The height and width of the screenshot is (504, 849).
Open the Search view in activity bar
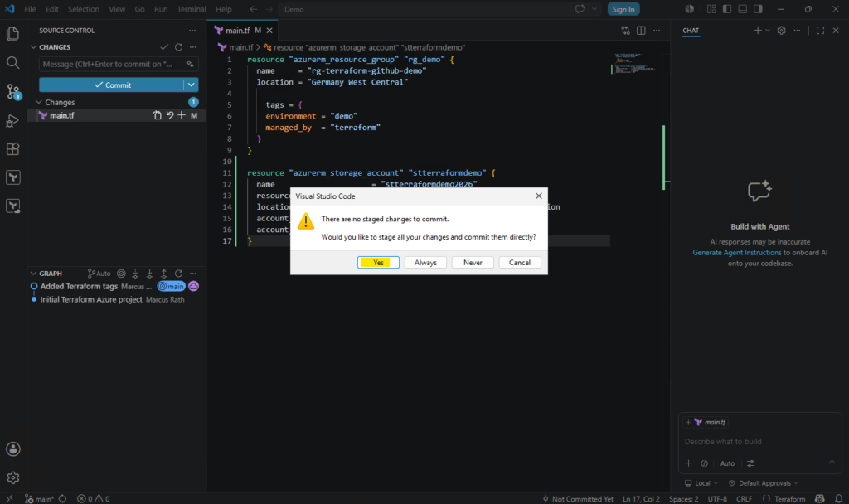coord(12,63)
